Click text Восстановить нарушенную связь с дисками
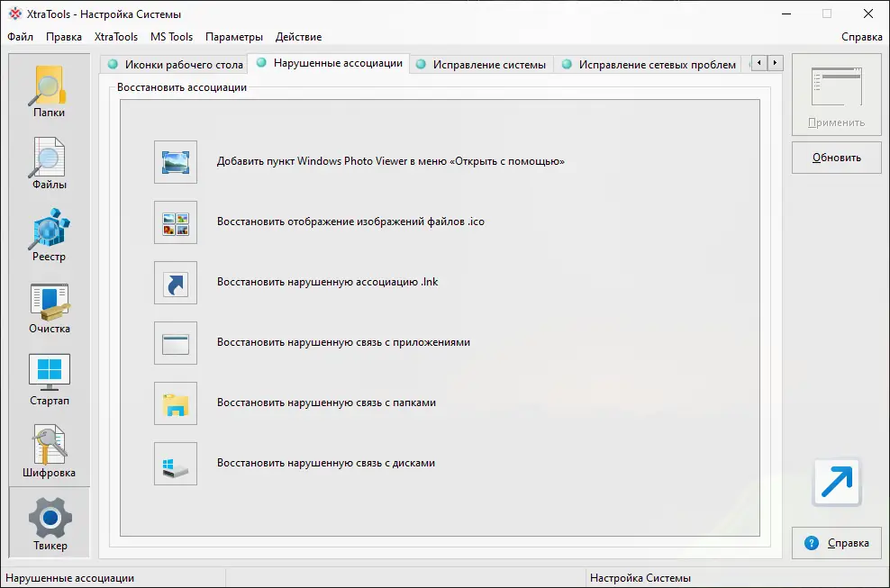The height and width of the screenshot is (588, 890). [x=326, y=463]
